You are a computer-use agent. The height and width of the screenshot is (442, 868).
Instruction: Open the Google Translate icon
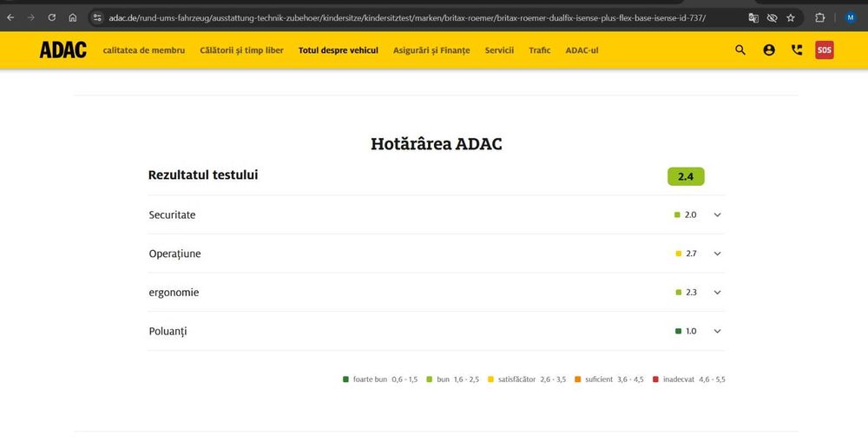pyautogui.click(x=753, y=17)
